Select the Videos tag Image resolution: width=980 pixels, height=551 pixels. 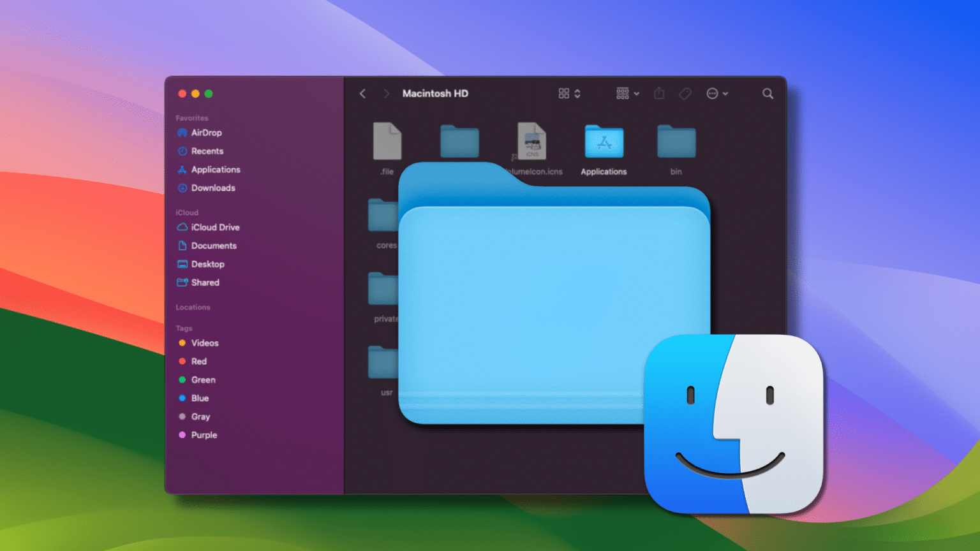click(204, 343)
